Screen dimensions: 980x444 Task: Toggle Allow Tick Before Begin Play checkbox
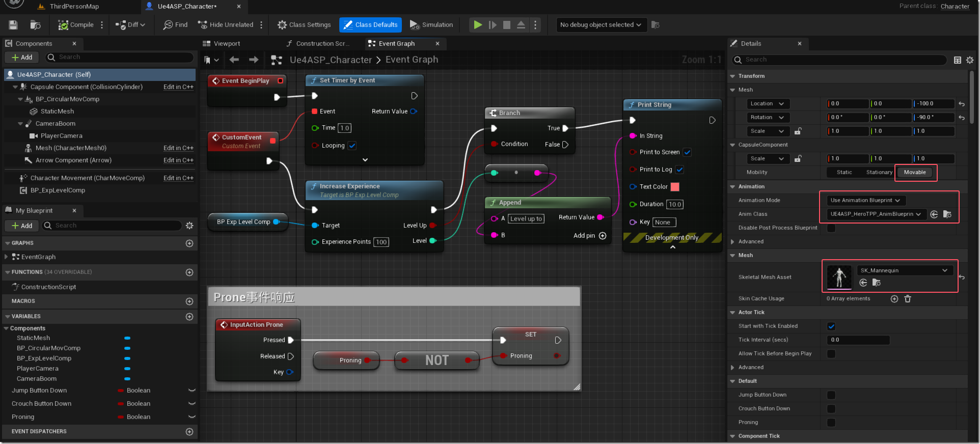point(831,354)
